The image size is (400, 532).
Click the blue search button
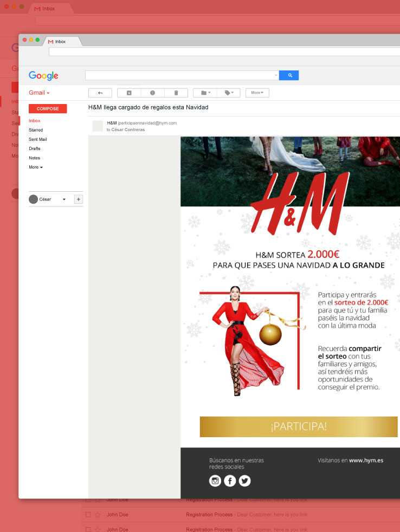[x=289, y=75]
